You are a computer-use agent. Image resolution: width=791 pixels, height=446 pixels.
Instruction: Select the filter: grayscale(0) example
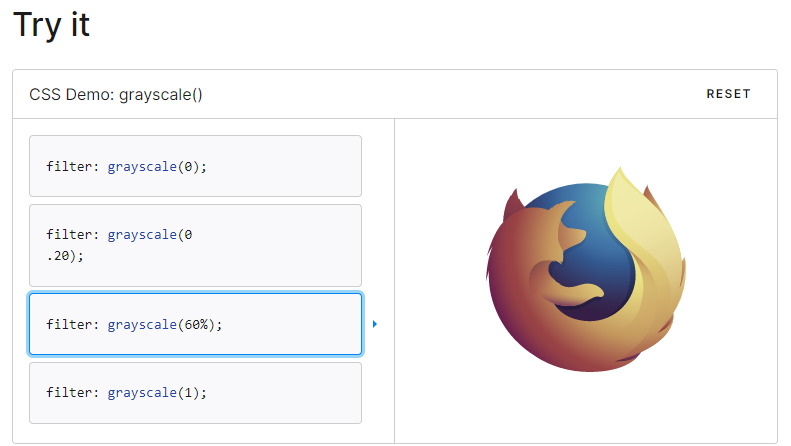(195, 166)
